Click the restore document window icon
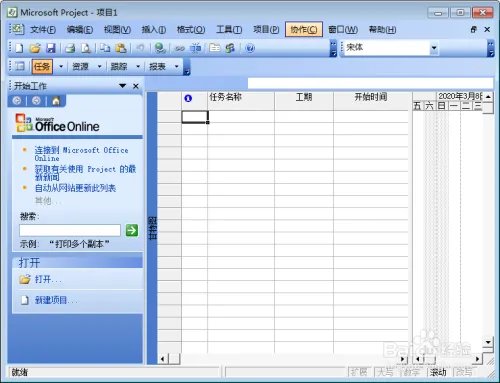The image size is (500, 383). [474, 29]
